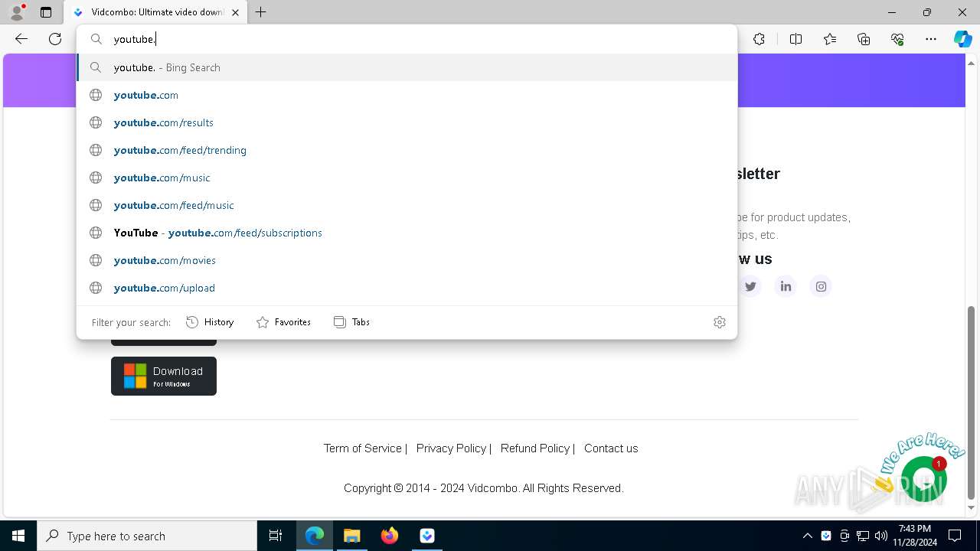The image size is (980, 551).
Task: Choose youtube.com/feed/trending suggestion
Action: pos(407,150)
